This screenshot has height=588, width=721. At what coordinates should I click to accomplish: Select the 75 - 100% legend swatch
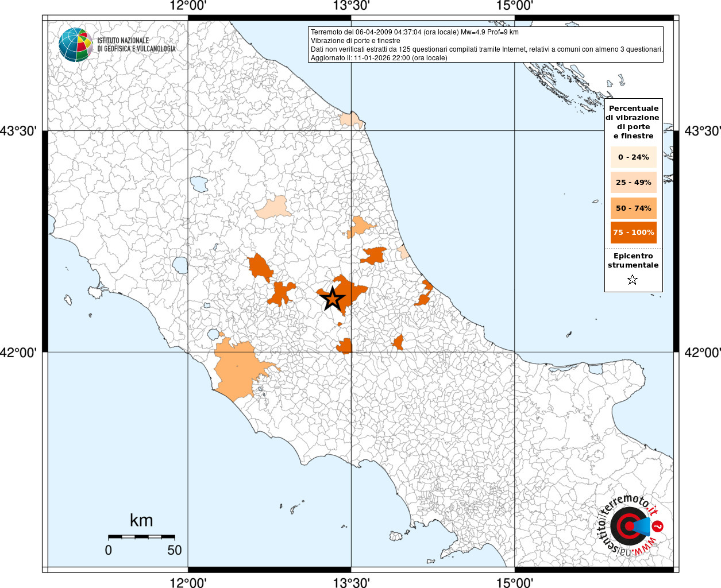(x=633, y=233)
